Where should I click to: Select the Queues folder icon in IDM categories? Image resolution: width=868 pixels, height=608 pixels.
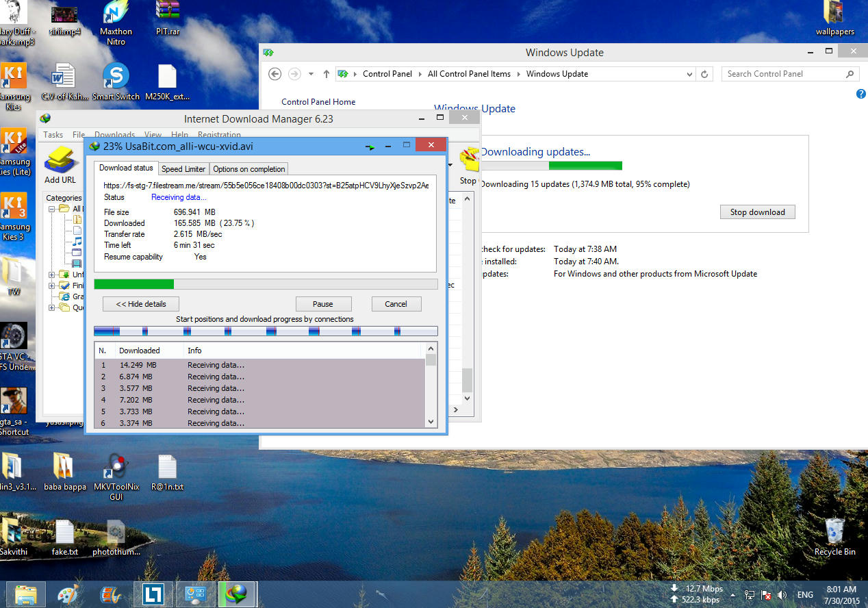[64, 307]
